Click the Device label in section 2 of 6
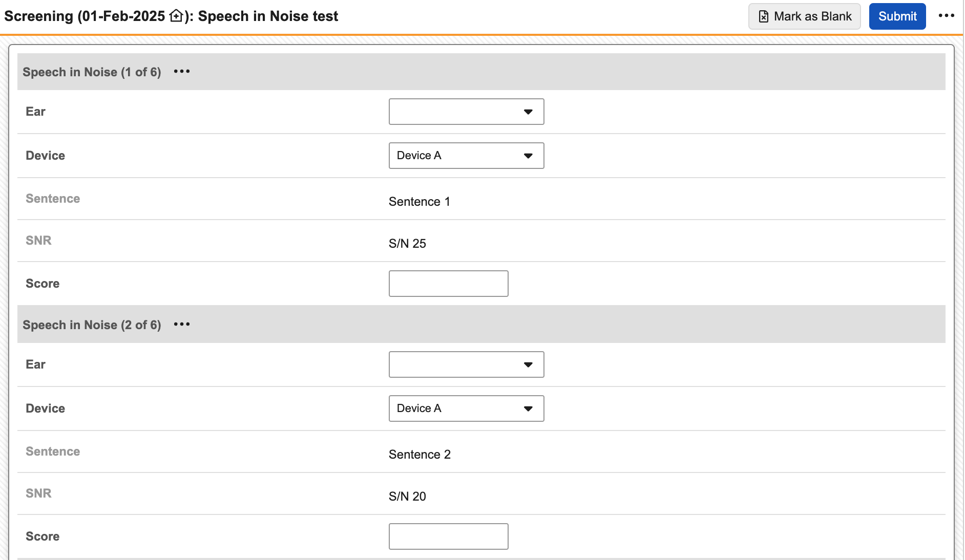Image resolution: width=965 pixels, height=560 pixels. 45,408
